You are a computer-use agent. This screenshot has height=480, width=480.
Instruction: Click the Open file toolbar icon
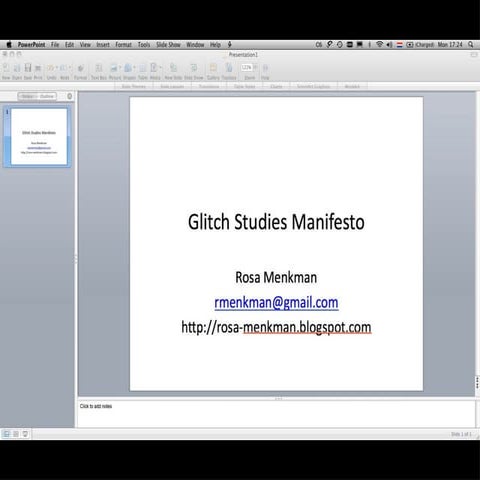click(x=17, y=68)
